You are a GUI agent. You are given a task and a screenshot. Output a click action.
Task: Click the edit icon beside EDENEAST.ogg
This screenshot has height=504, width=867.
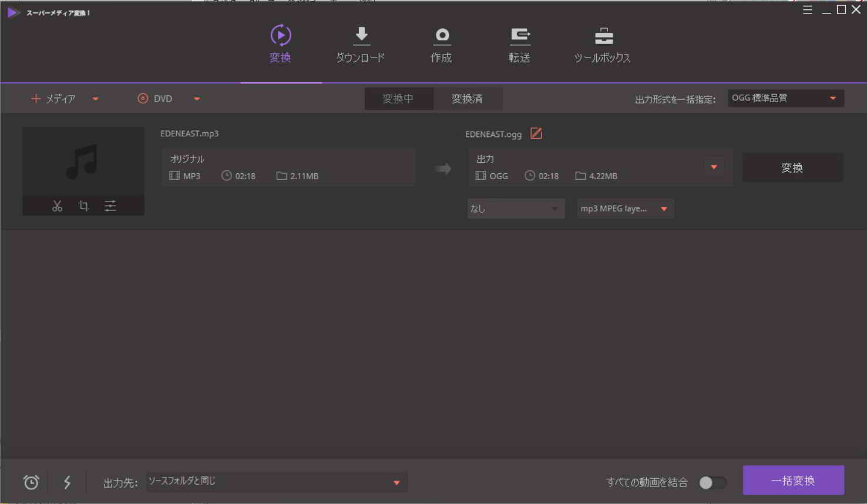point(536,134)
